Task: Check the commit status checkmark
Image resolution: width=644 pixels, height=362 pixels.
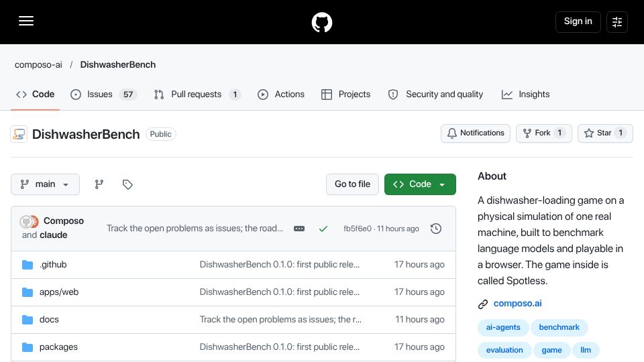Action: click(x=323, y=229)
